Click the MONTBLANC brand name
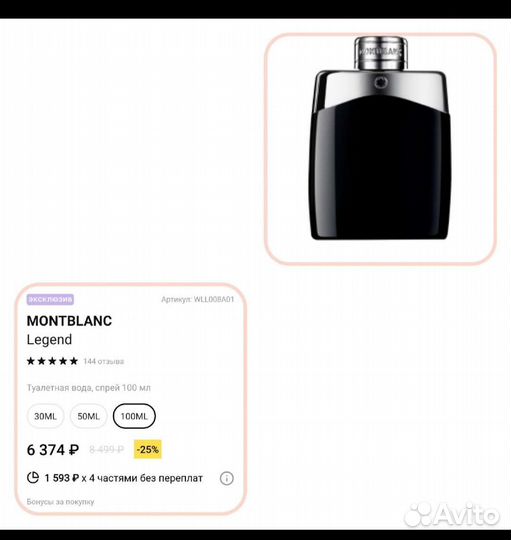 (69, 321)
